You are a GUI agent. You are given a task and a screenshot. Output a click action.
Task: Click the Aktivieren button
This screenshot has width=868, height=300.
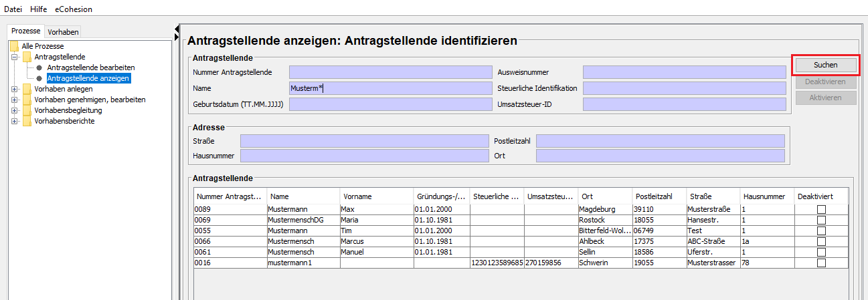825,98
